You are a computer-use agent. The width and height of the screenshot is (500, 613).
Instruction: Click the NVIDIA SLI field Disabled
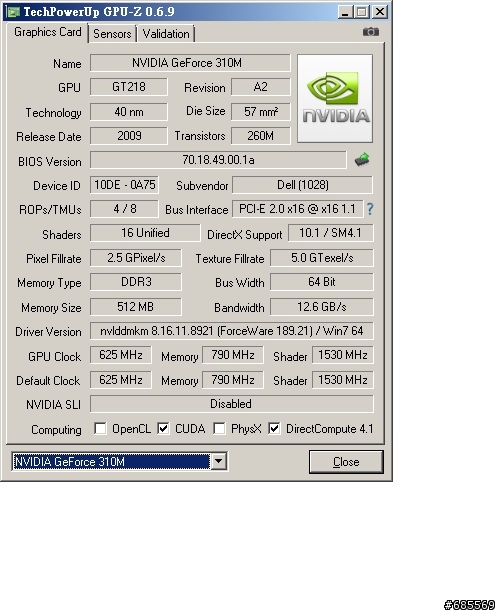[232, 404]
